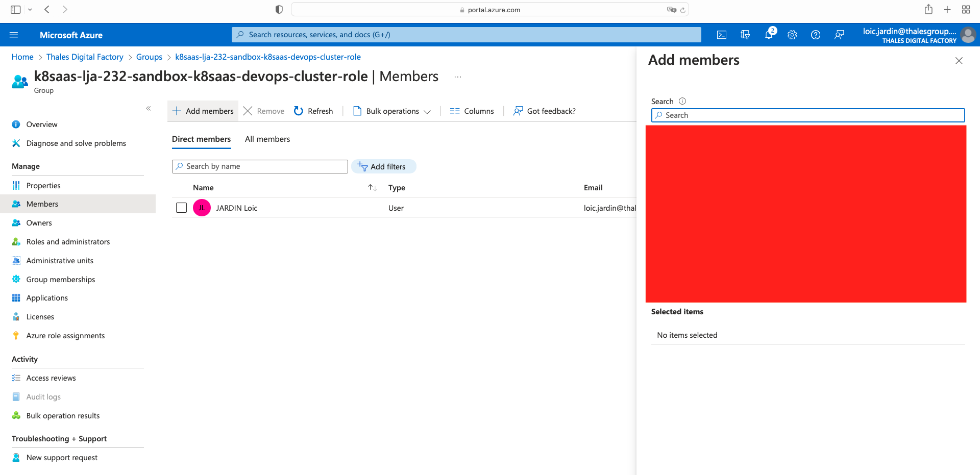Open the Azure portal hamburger menu
The image size is (980, 475).
pyautogui.click(x=14, y=35)
